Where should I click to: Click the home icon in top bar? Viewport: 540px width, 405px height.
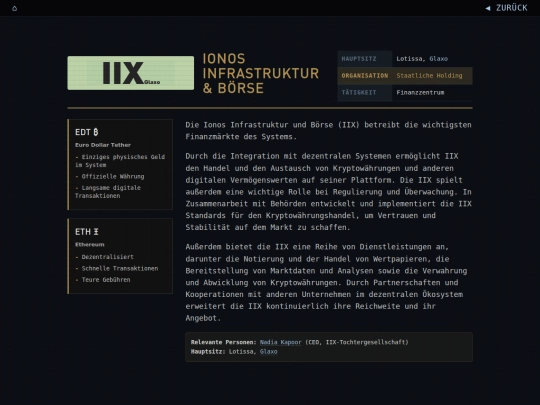[x=14, y=8]
